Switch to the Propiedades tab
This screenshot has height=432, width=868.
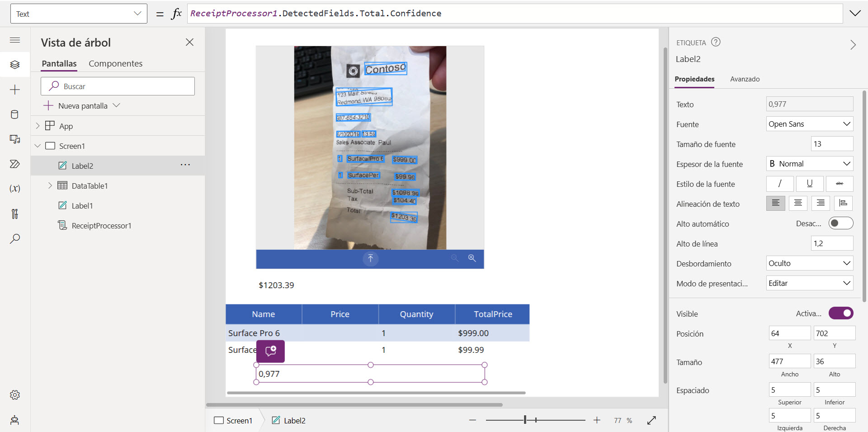point(694,79)
